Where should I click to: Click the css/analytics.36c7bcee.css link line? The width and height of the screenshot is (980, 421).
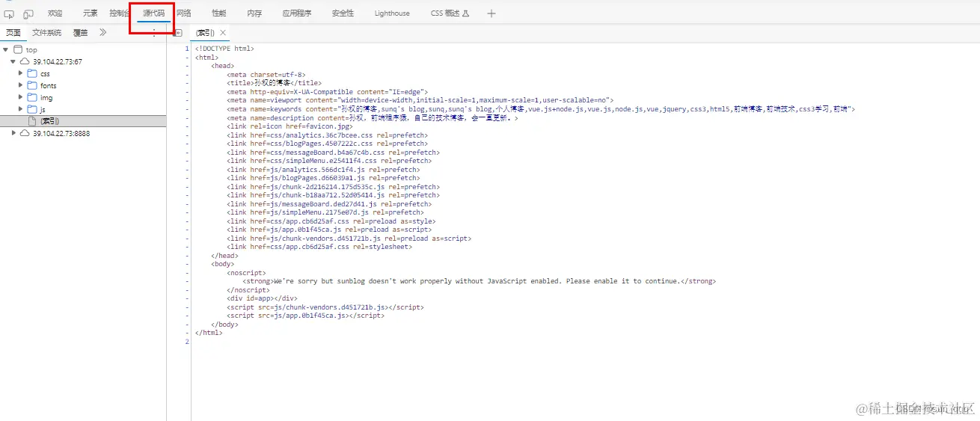coord(327,135)
